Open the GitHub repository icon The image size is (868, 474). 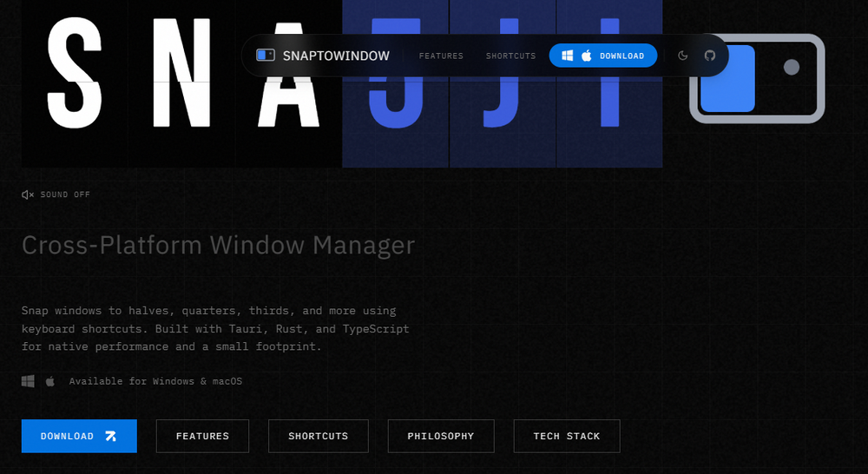710,56
